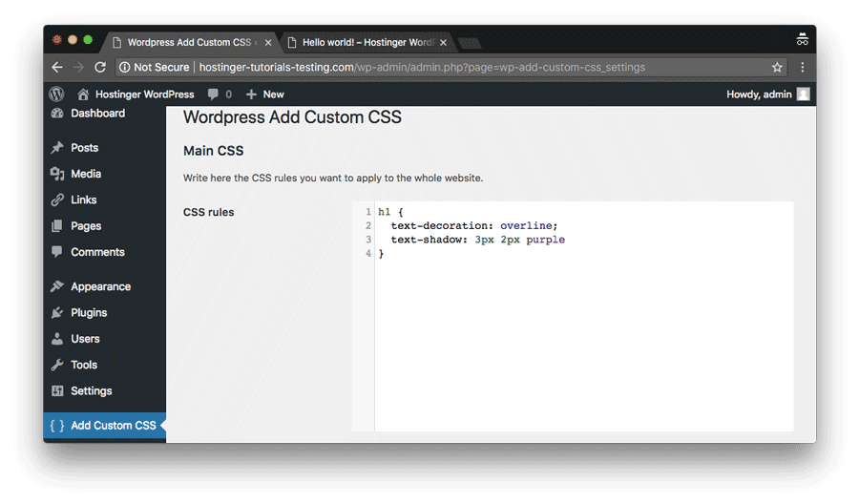
Task: Click inside the CSS rules code editor
Action: pos(582,334)
